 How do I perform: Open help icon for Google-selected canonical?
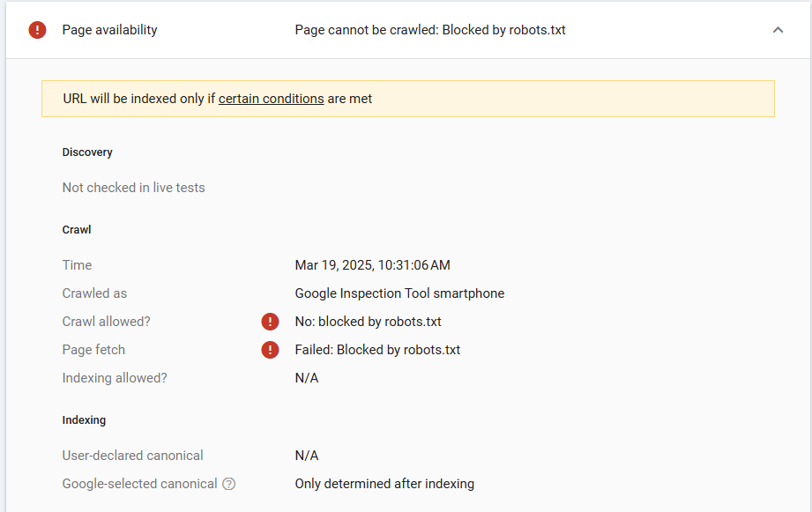pos(229,484)
